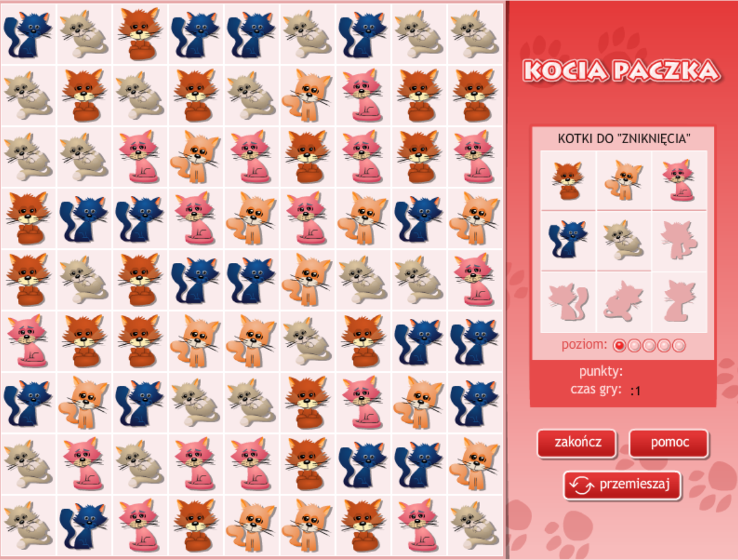Click the pink cat in the board's second row

[x=362, y=96]
